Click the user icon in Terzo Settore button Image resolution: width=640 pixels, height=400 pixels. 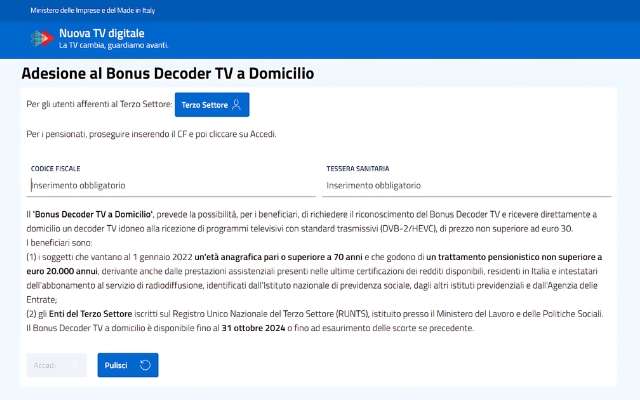pyautogui.click(x=236, y=105)
